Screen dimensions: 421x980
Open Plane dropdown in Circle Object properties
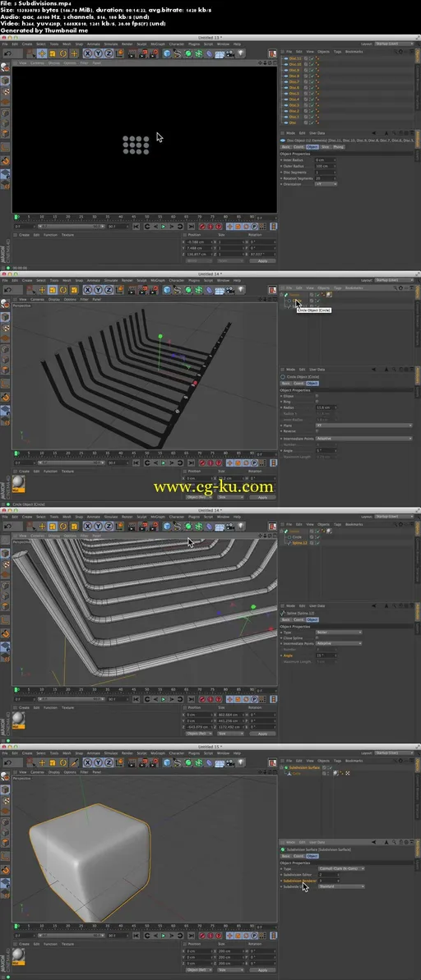click(x=363, y=425)
